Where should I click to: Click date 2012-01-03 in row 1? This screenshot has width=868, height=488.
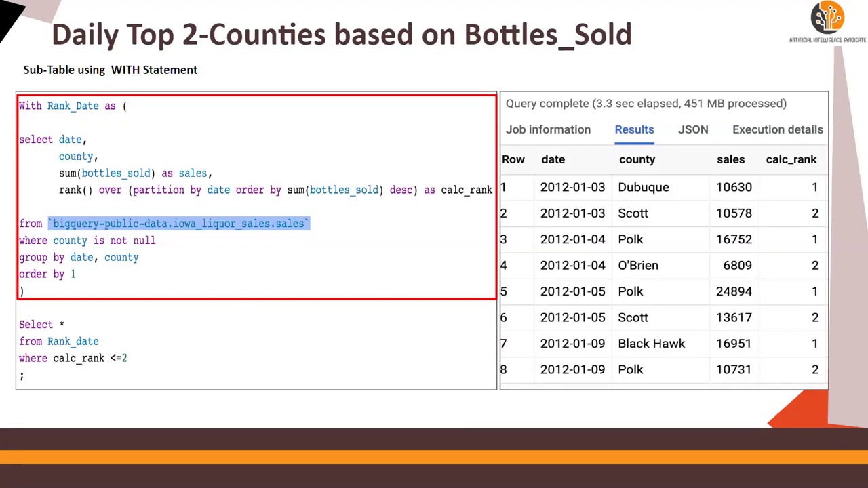(x=572, y=187)
